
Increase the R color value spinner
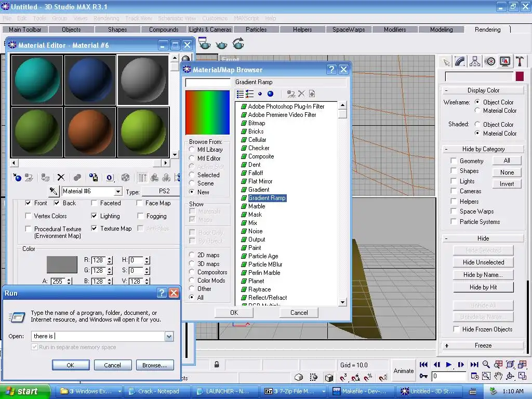tap(110, 258)
